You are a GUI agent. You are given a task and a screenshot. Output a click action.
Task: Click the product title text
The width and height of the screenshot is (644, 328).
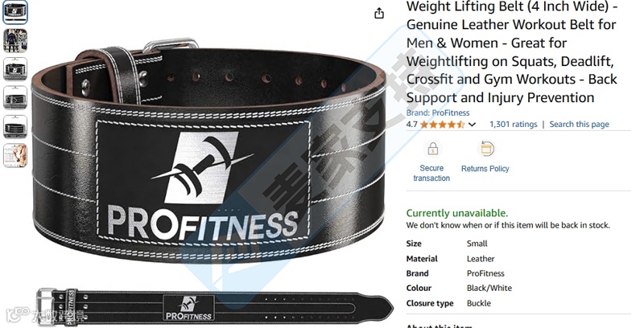point(512,52)
